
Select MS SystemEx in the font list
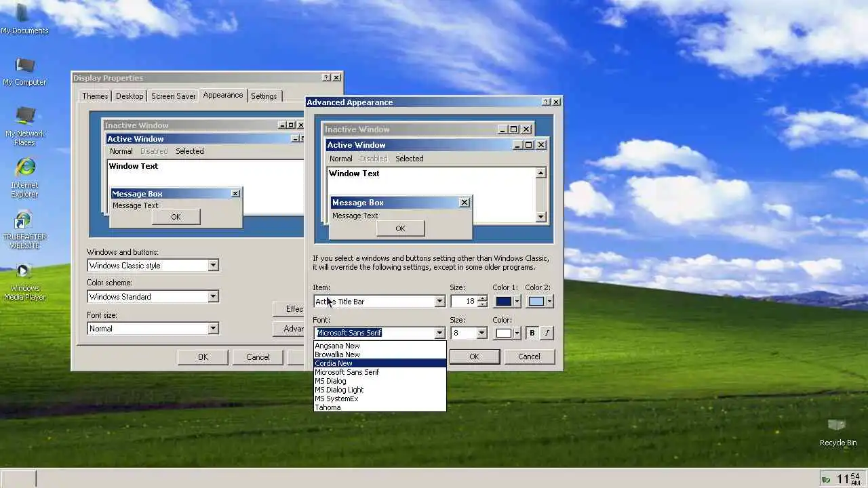380,399
